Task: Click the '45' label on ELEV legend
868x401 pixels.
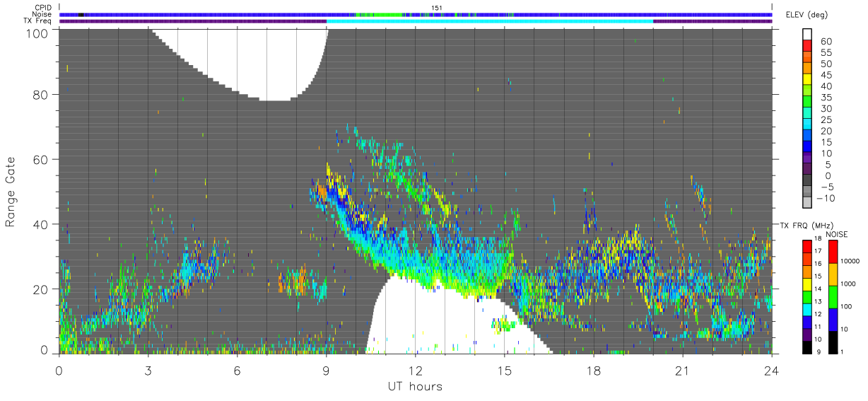Action: coord(826,75)
